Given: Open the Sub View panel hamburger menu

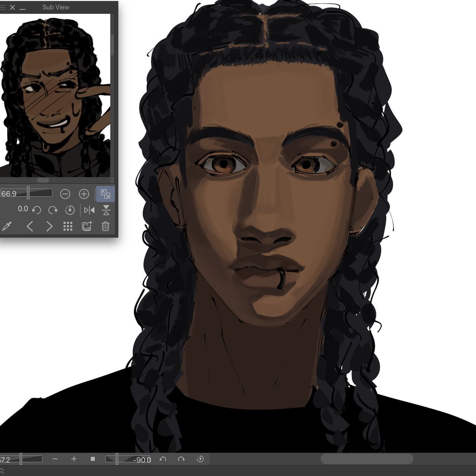Looking at the screenshot, I should 3,7.
